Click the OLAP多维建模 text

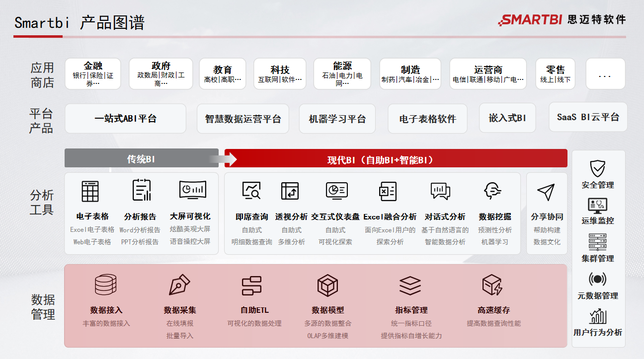[x=328, y=336]
